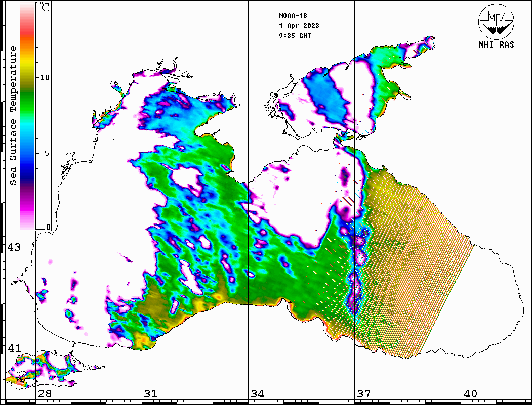Click the 5 degree mark on the color scale
This screenshot has width=532, height=405.
[x=47, y=153]
